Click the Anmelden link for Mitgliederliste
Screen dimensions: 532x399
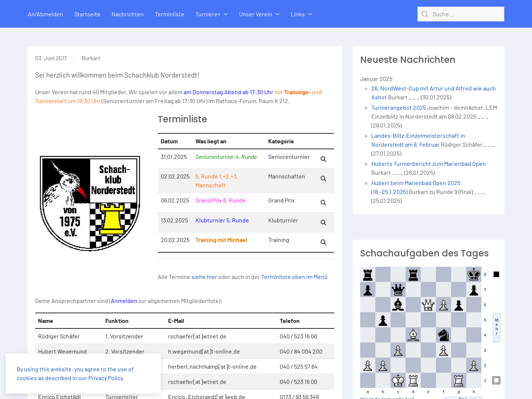124,301
